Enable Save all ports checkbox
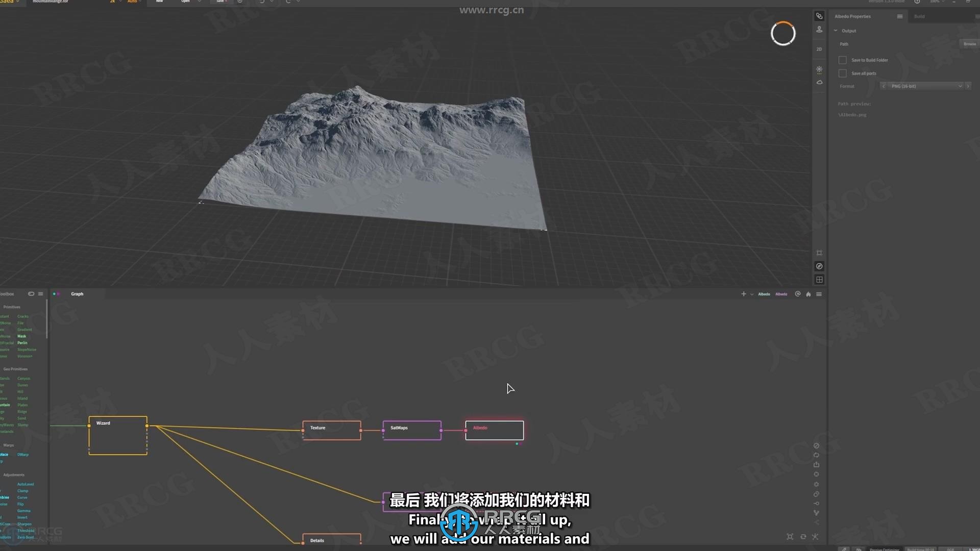Screen dimensions: 980x551 tap(842, 73)
